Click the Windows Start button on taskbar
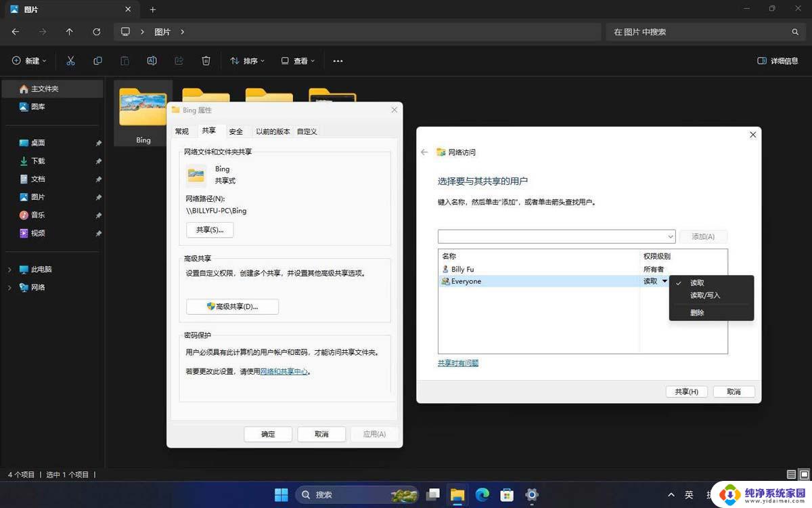812x508 pixels. [281, 494]
